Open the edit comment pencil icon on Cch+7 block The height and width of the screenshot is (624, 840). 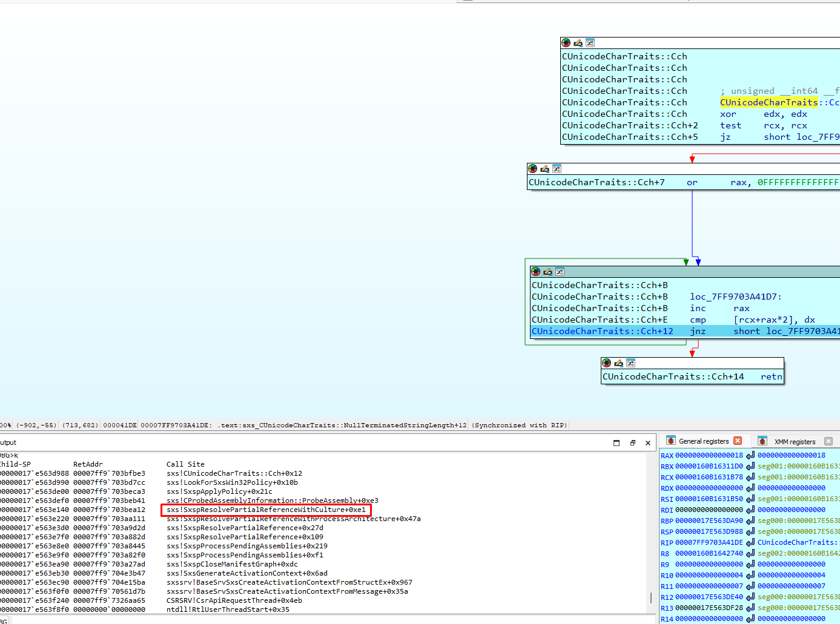(x=544, y=169)
